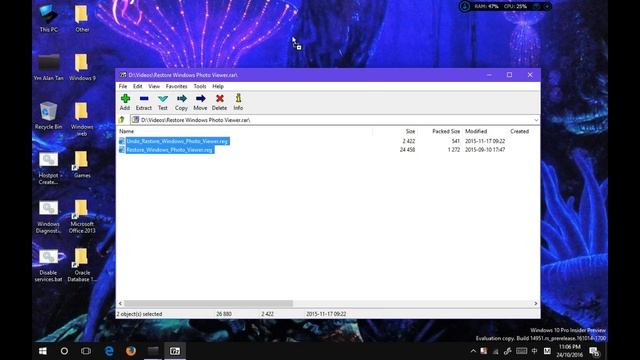Run the Test archive tool
The image size is (640, 360).
coord(163,102)
